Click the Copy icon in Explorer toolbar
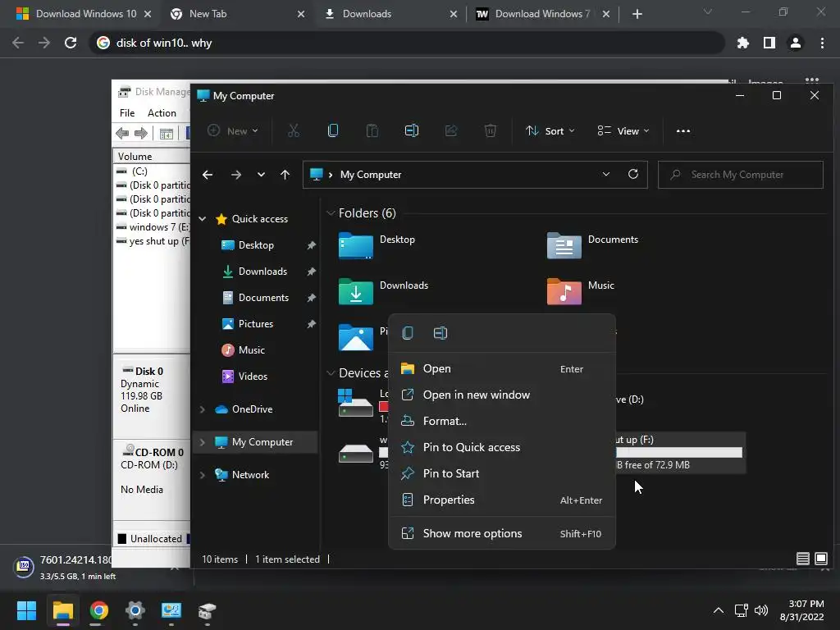 333,130
